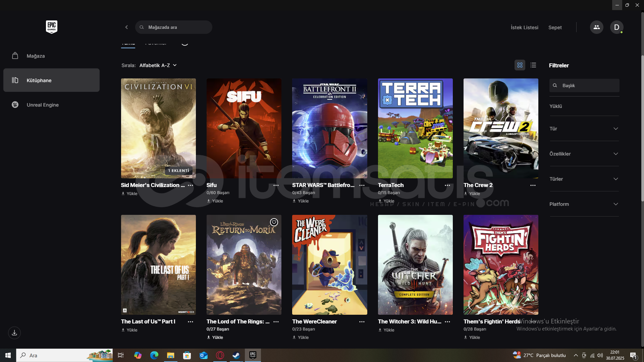Focus the Başlık filter input
Screen dimensions: 644x362
point(584,85)
